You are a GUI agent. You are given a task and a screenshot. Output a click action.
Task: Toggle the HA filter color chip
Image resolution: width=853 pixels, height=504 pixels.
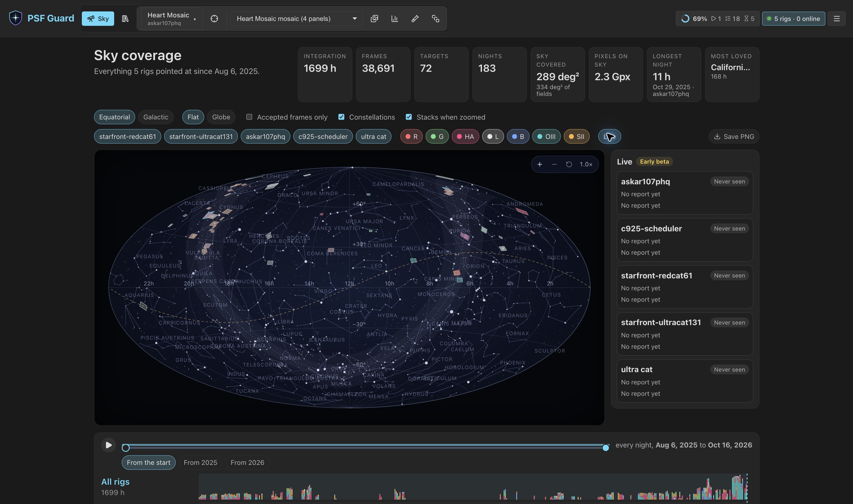465,136
